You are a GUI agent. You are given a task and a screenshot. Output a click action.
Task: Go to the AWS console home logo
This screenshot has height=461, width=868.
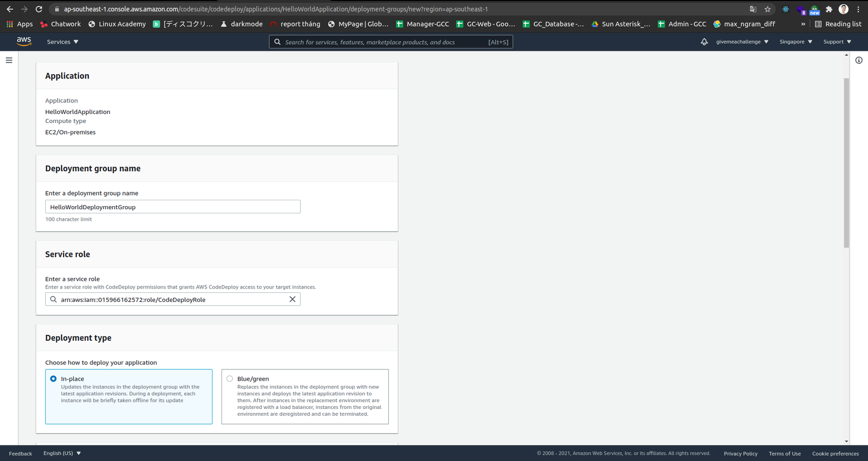24,42
